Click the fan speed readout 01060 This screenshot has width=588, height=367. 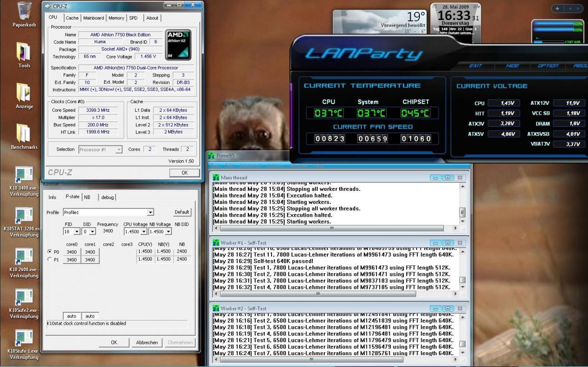(x=416, y=139)
